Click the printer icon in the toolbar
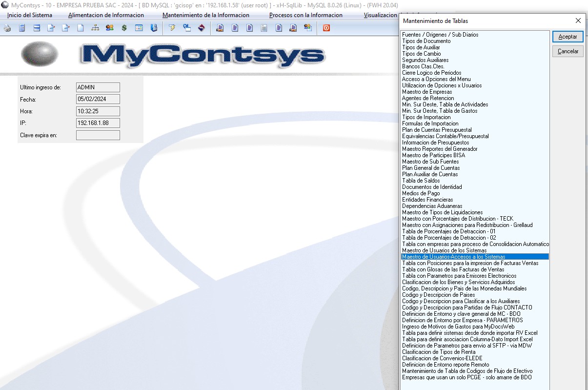 pyautogui.click(x=7, y=28)
